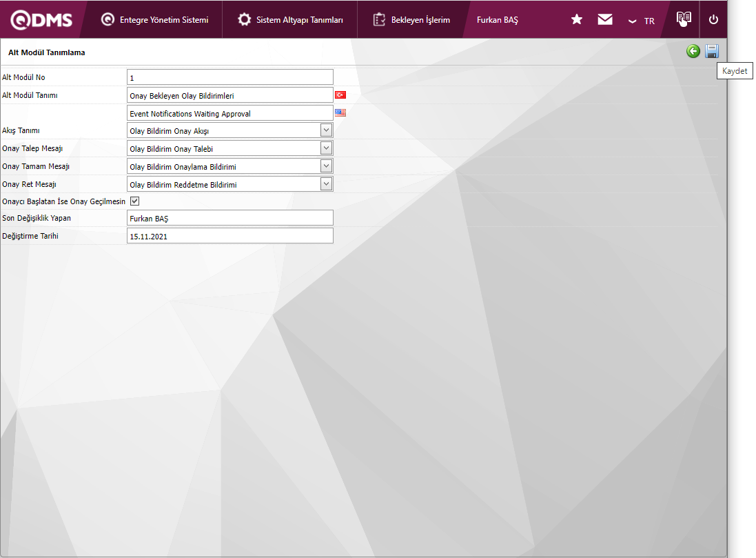Click the Turkish Alt Modül Tanımı field
The width and height of the screenshot is (756, 558).
(230, 95)
